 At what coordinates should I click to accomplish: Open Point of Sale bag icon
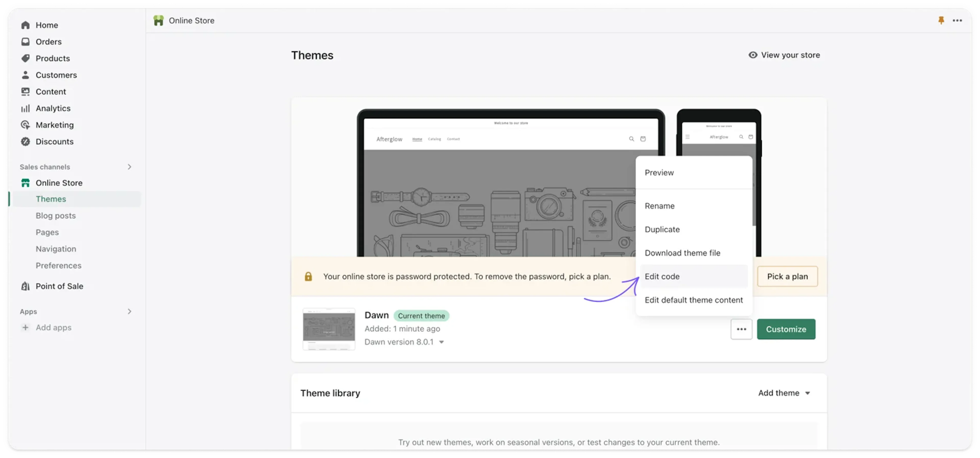[26, 286]
